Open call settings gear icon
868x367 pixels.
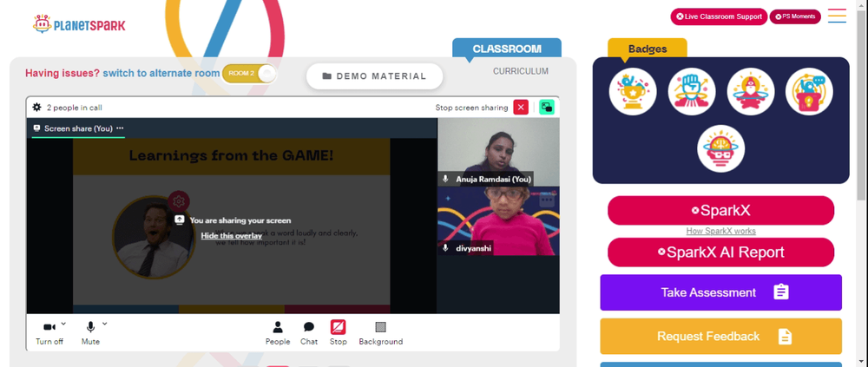coord(37,108)
